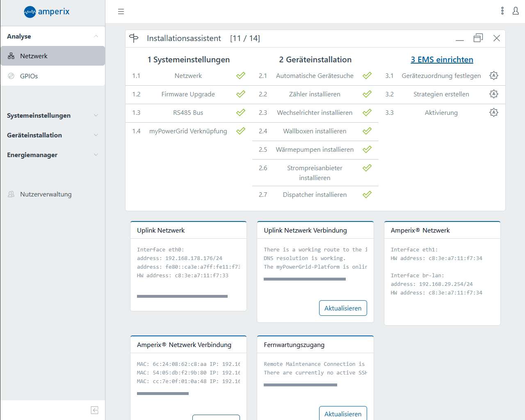Open the three-dot options menu
Image resolution: width=525 pixels, height=420 pixels.
click(x=502, y=11)
